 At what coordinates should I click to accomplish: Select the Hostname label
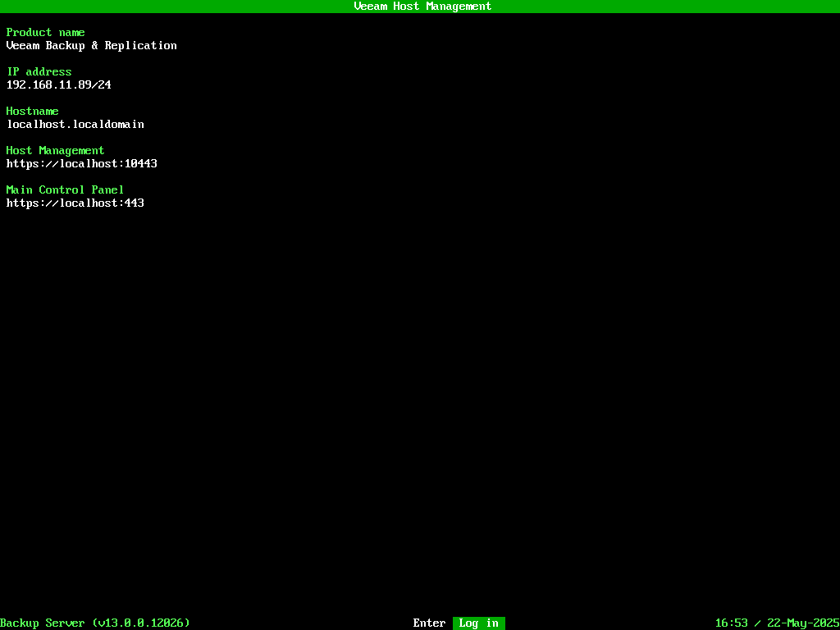click(32, 112)
